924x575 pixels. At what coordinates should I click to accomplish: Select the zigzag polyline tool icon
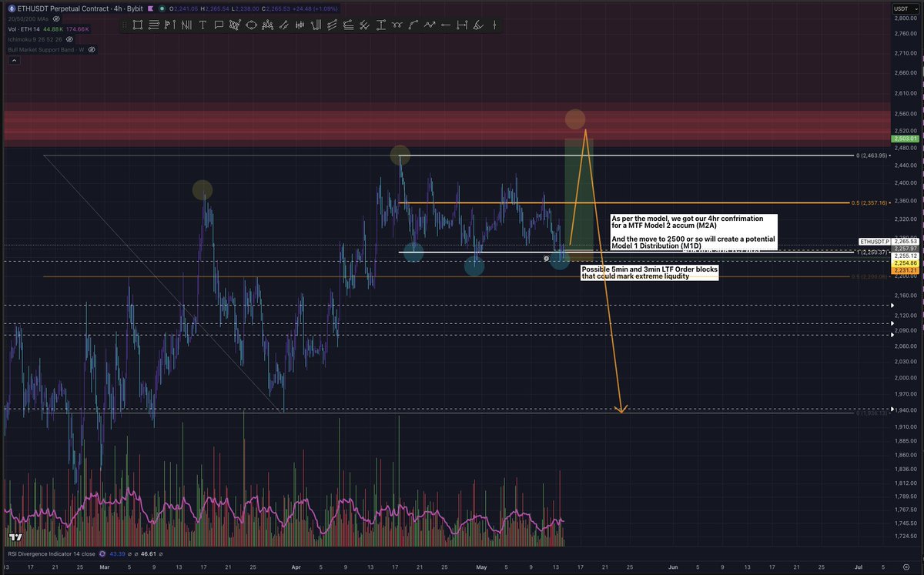click(429, 25)
